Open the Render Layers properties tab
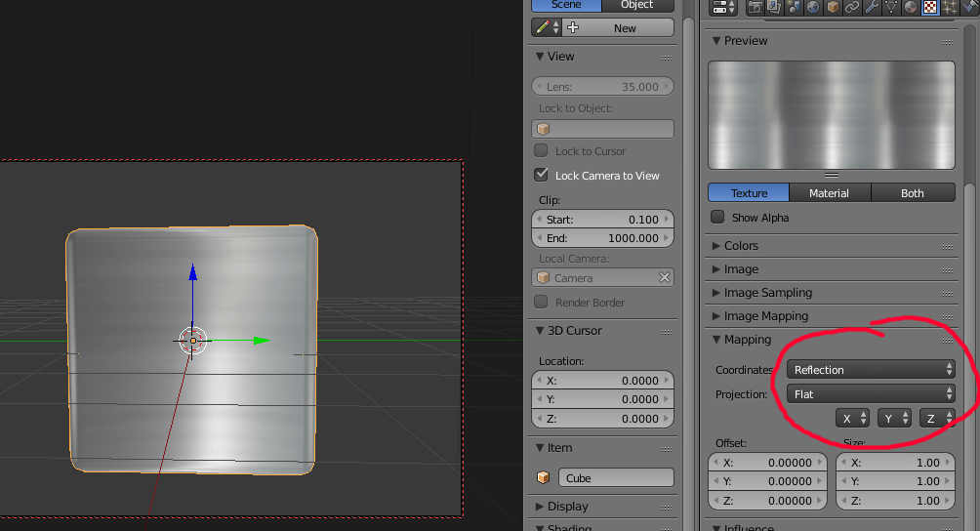980x531 pixels. (x=774, y=7)
